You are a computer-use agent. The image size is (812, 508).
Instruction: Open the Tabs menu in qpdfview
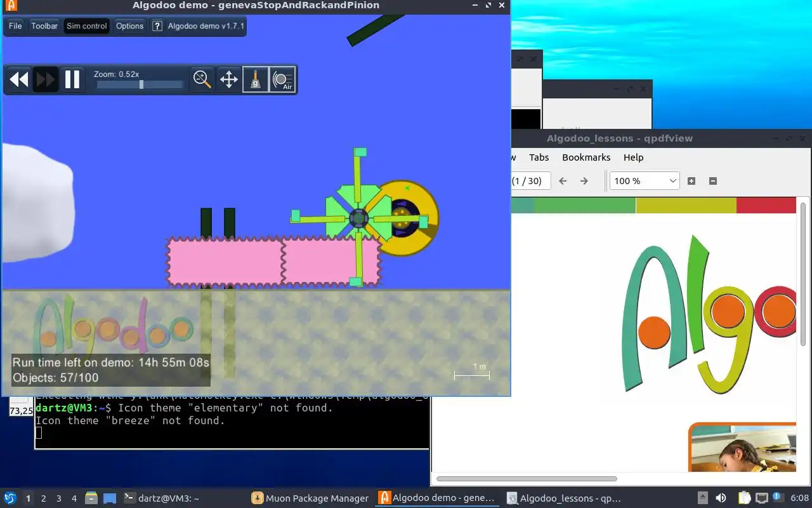pyautogui.click(x=539, y=157)
